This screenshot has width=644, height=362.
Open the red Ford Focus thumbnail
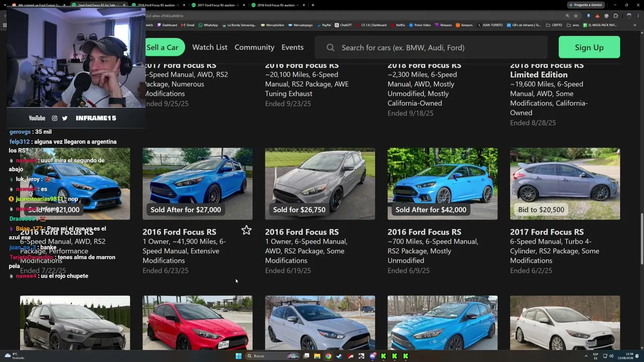pyautogui.click(x=197, y=323)
